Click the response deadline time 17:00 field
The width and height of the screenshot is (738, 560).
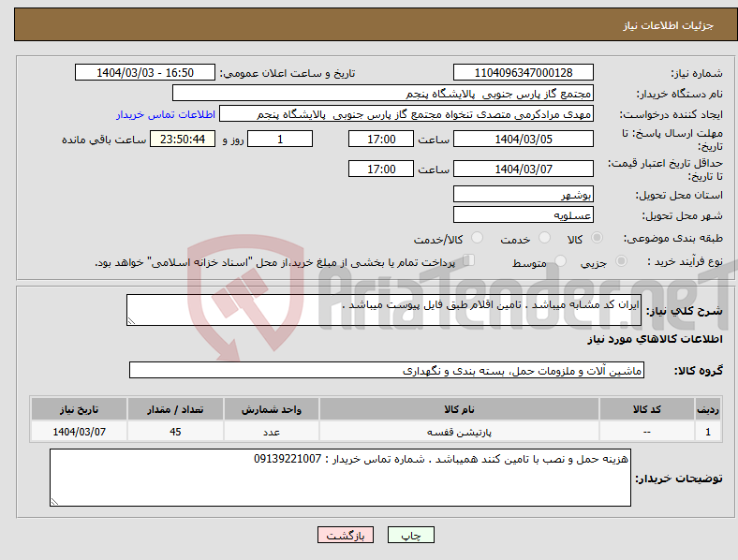(x=381, y=139)
